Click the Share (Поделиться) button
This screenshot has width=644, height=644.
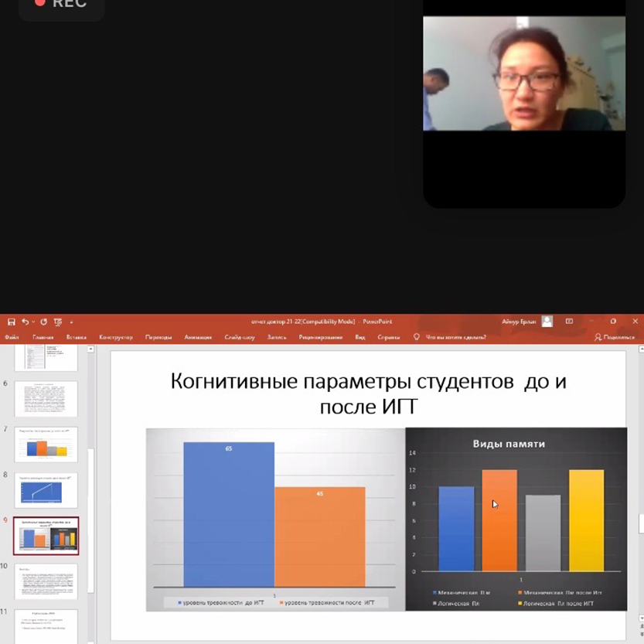coord(615,337)
